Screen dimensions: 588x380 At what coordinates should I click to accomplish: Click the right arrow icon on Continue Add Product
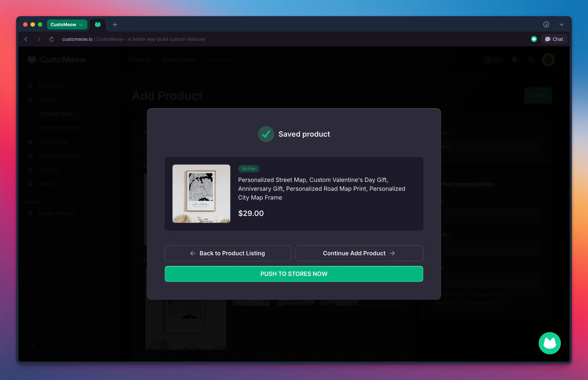pos(392,253)
